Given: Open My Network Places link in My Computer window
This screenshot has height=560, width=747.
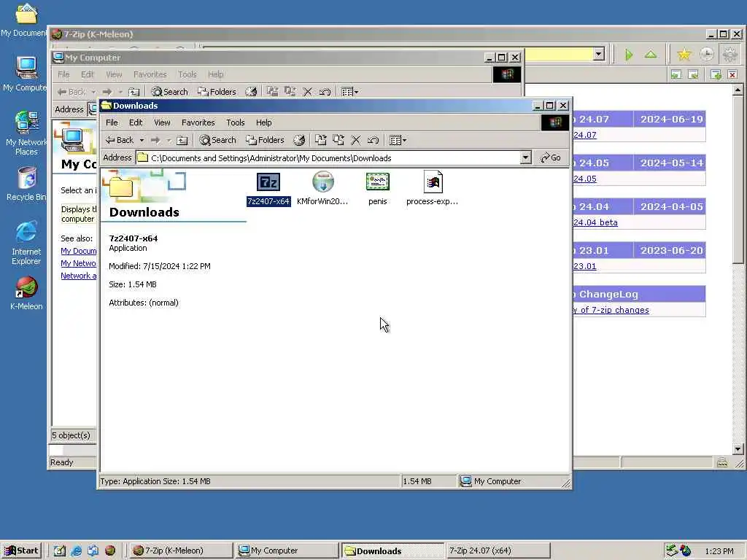Looking at the screenshot, I should click(79, 263).
